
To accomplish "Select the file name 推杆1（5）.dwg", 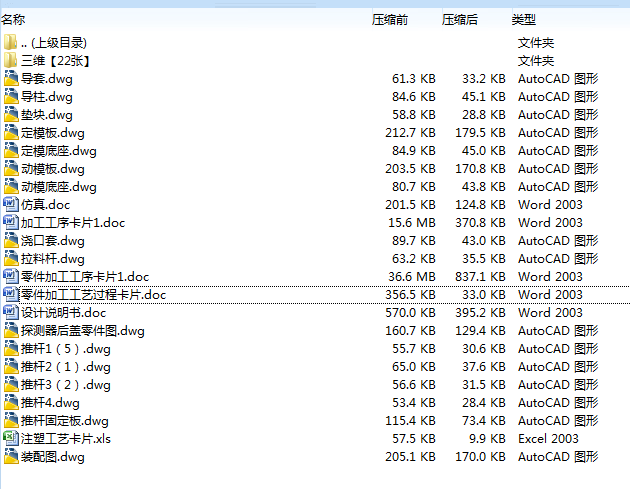I will click(65, 349).
